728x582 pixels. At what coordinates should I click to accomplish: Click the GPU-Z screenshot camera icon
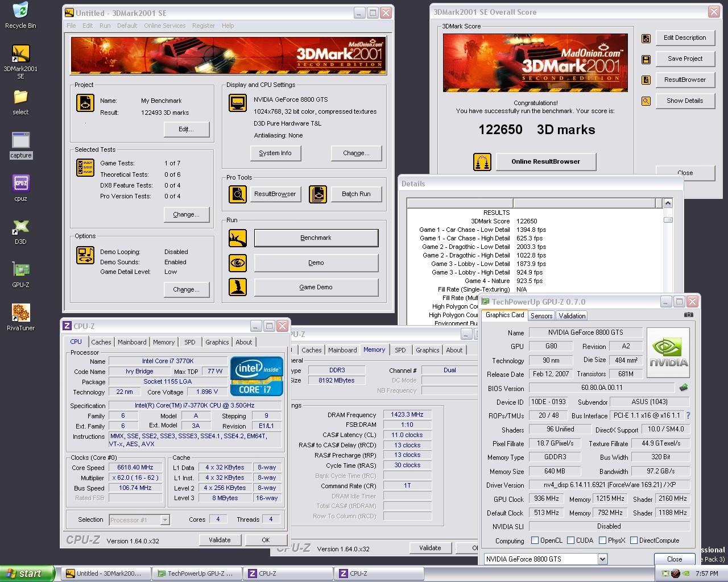[688, 314]
